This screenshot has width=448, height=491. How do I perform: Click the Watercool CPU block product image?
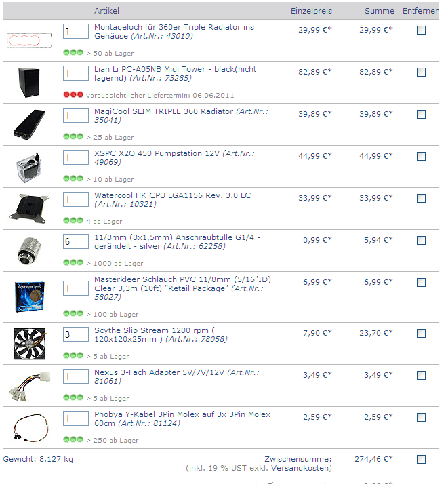pos(29,209)
